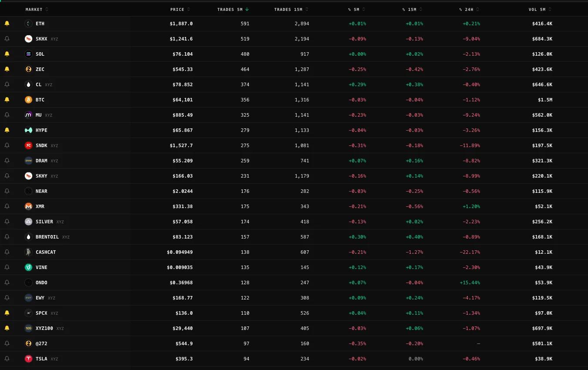Screen dimensions: 588x370
Task: Click the BRENTOIL drop icon
Action: click(28, 237)
